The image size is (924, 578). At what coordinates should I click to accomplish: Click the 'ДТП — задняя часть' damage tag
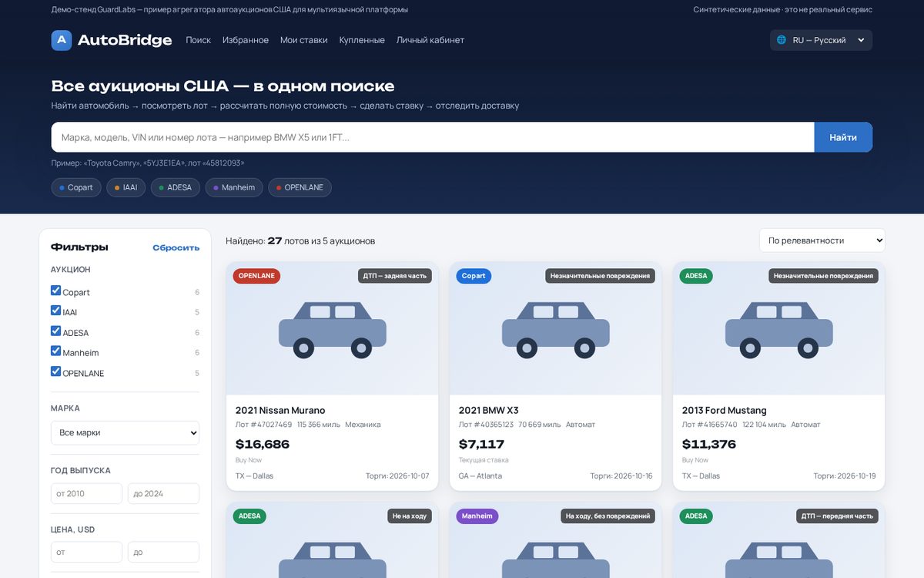[395, 276]
